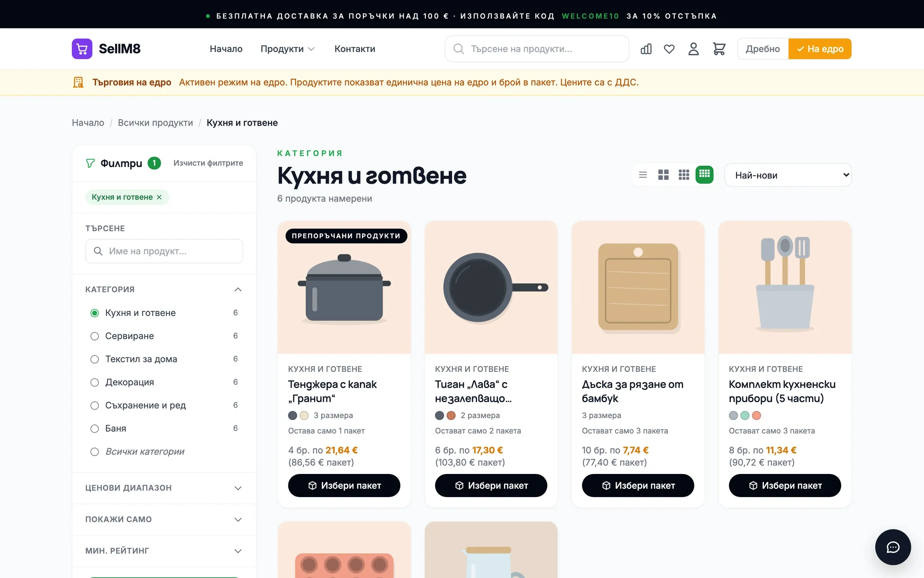Image resolution: width=924 pixels, height=578 pixels.
Task: Open the Продукти dropdown menu
Action: [x=288, y=49]
